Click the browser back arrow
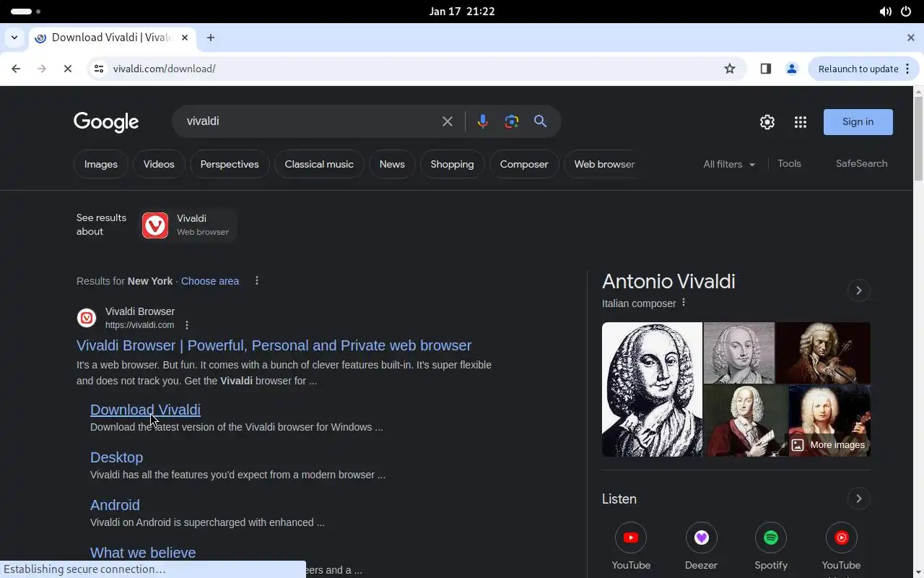Screen dimensions: 924x578 pos(16,69)
